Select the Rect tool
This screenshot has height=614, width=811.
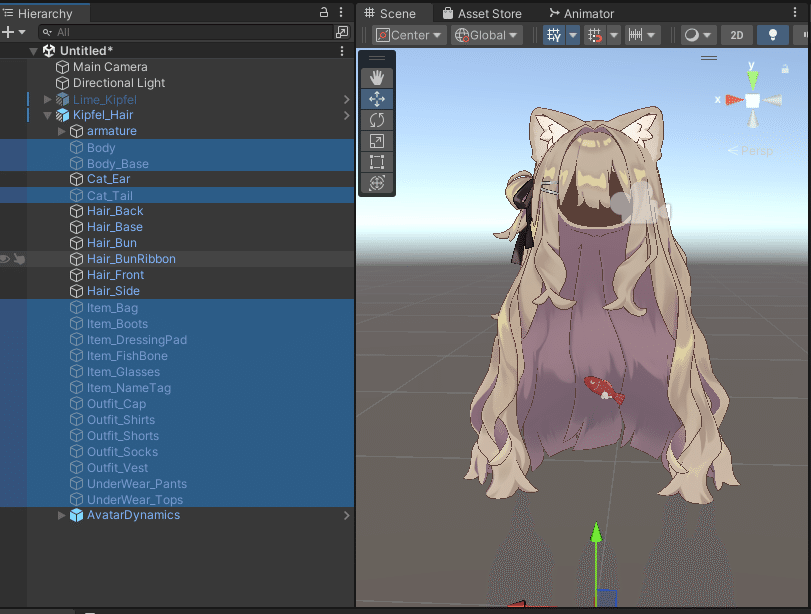pos(377,161)
